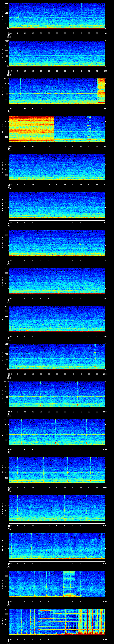Select the spectrogram panel starting at 19:15:00
114x644 pixels.
pyautogui.click(x=57, y=584)
